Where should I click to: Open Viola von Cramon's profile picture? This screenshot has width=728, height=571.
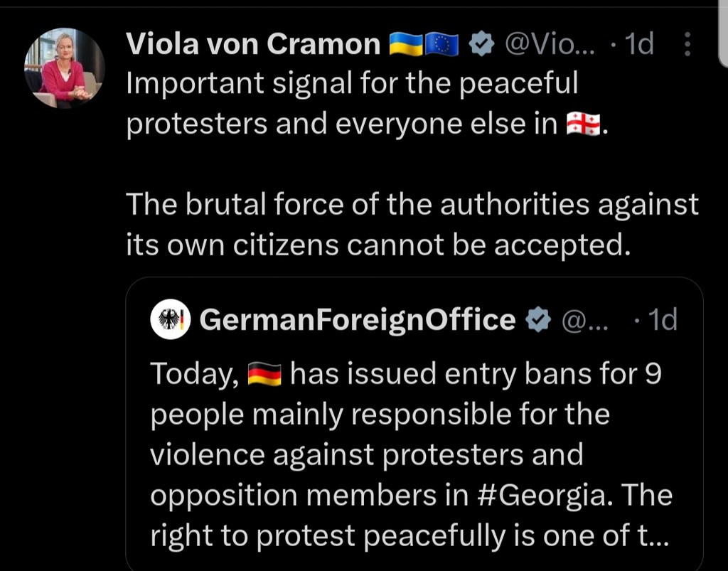[x=65, y=69]
